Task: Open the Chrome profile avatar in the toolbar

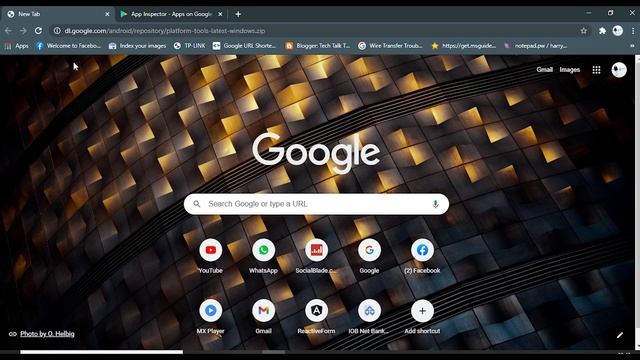Action: [x=618, y=31]
